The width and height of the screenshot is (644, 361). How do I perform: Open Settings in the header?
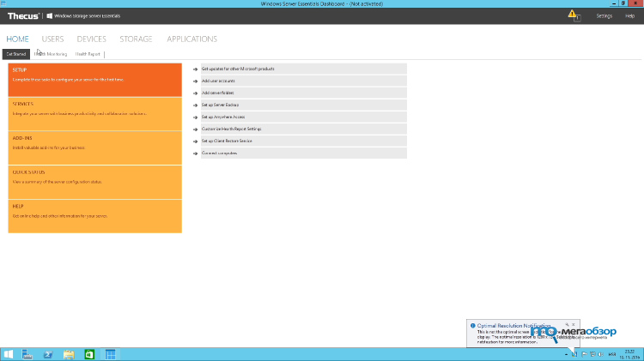coord(605,16)
